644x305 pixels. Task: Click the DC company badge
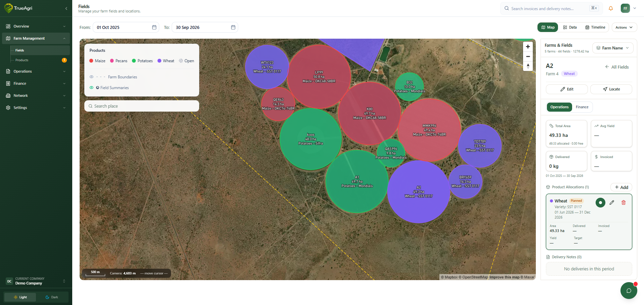pos(9,281)
